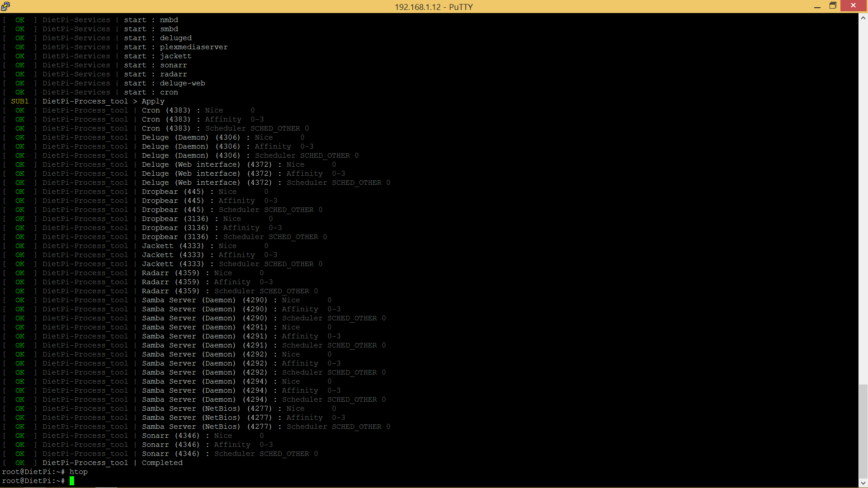Click the yellow SUB1 label

[x=19, y=101]
